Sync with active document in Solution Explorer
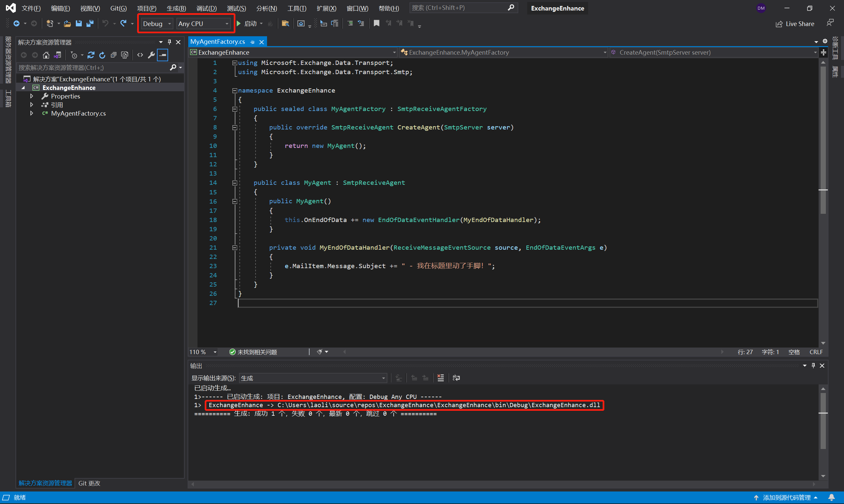The width and height of the screenshot is (844, 504). coord(91,55)
